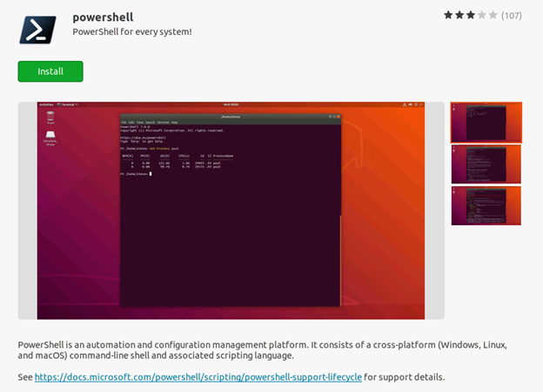Click the large main screenshot preview
This screenshot has width=543, height=392.
coord(231,210)
